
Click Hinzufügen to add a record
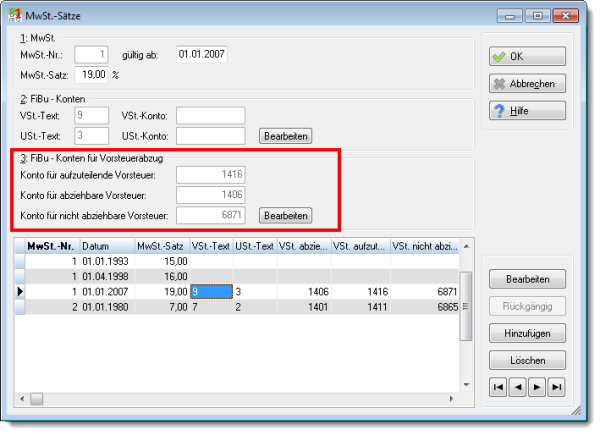[x=527, y=333]
